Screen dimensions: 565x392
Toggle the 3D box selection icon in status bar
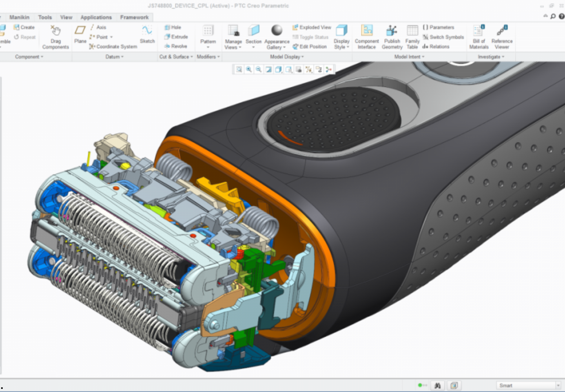coord(454,385)
